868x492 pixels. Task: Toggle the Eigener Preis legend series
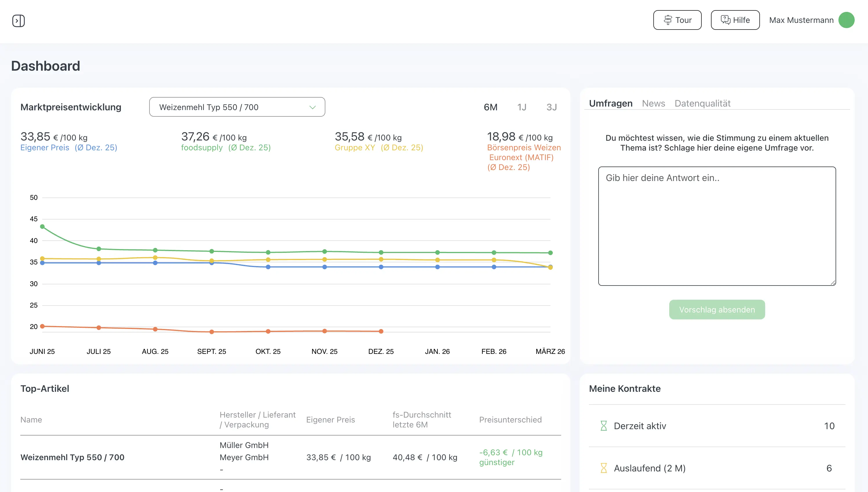(45, 148)
